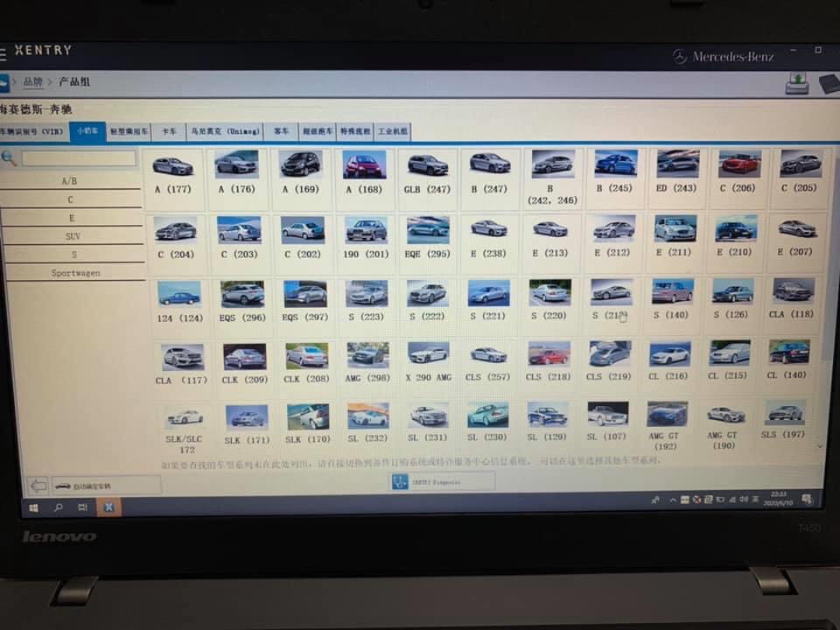Click the XENTRY taskbar app icon
840x630 pixels.
point(108,507)
